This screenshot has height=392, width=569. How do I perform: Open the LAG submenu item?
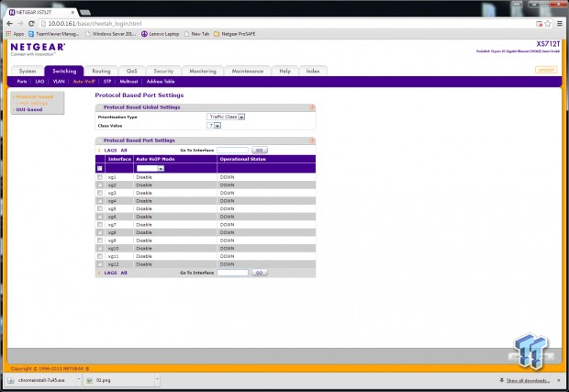(x=39, y=82)
